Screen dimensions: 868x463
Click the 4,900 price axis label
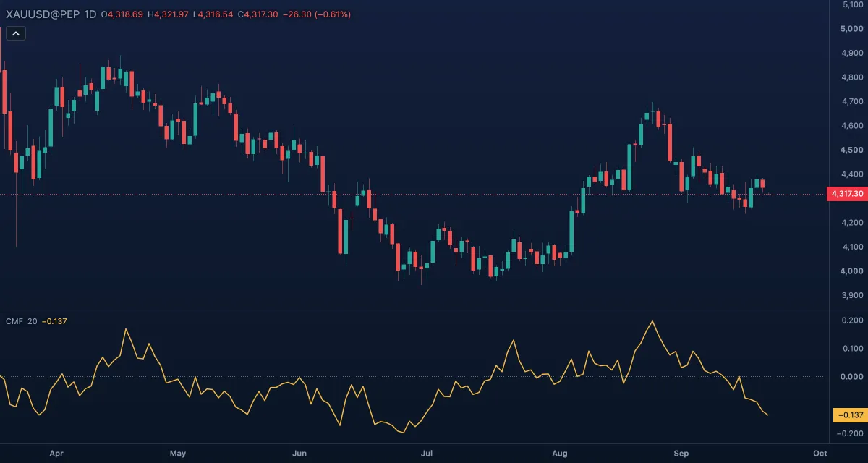coord(853,53)
